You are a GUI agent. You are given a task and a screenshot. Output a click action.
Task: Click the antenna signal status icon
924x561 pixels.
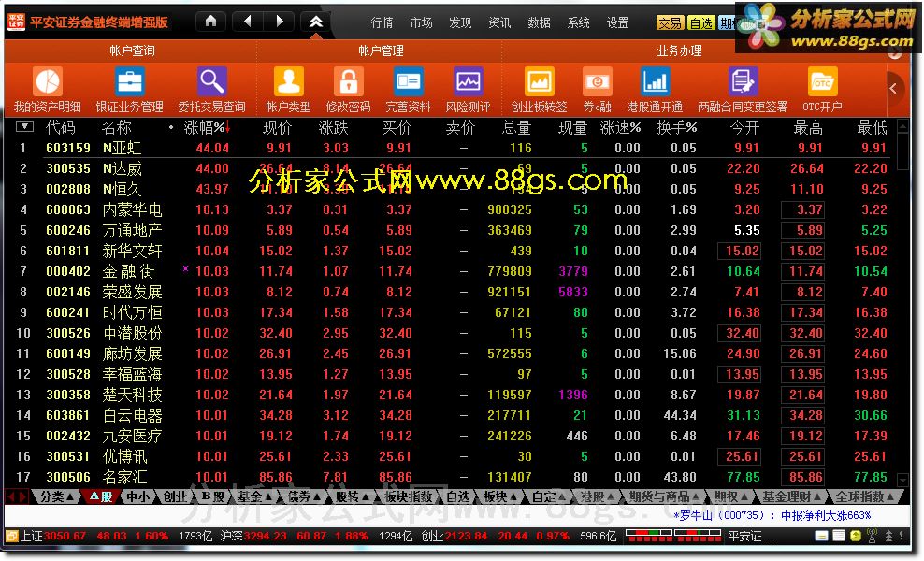coord(872,537)
